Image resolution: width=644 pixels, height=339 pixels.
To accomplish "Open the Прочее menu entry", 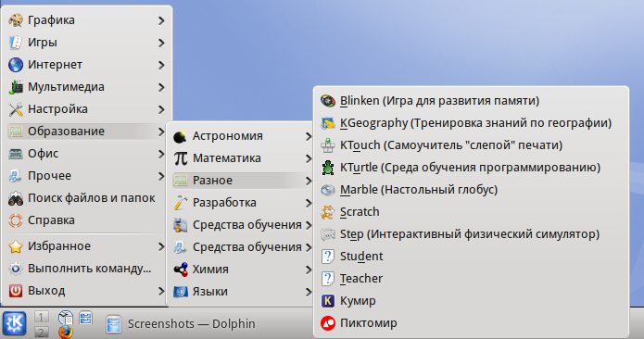I will pyautogui.click(x=87, y=176).
